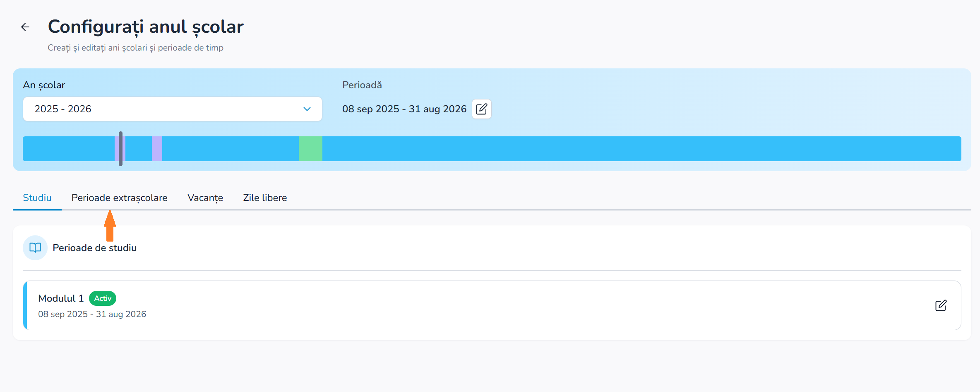
Task: Click the dark current-date marker on the timeline
Action: pyautogui.click(x=120, y=148)
